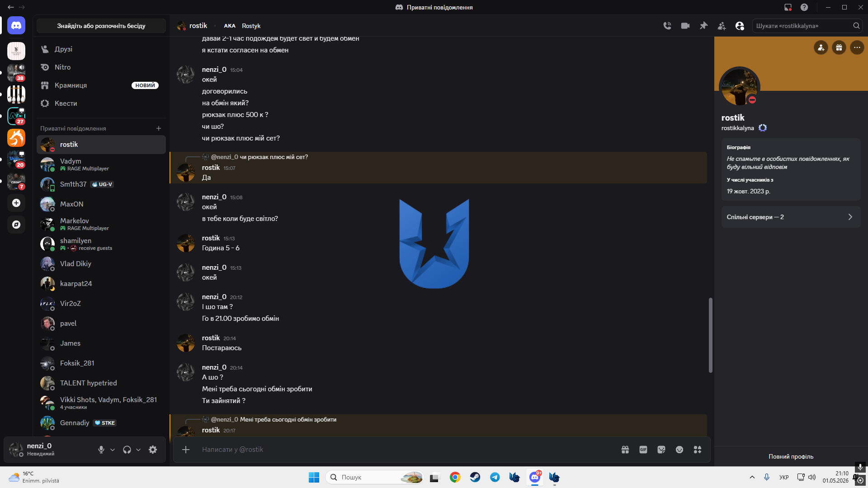The height and width of the screenshot is (488, 868).
Task: Open user settings gear
Action: 153,450
